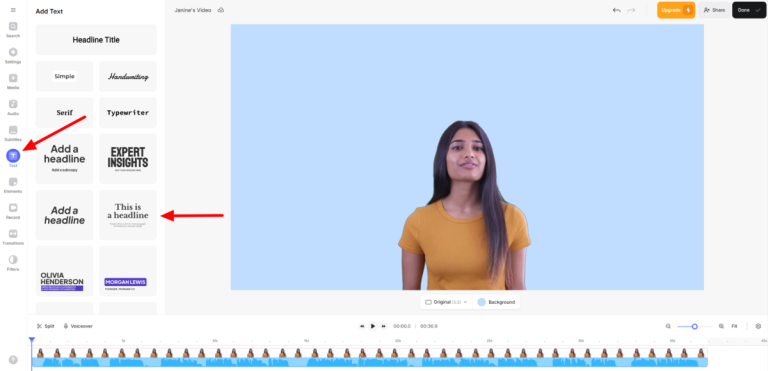Open the Filters sidebar panel

coord(13,263)
